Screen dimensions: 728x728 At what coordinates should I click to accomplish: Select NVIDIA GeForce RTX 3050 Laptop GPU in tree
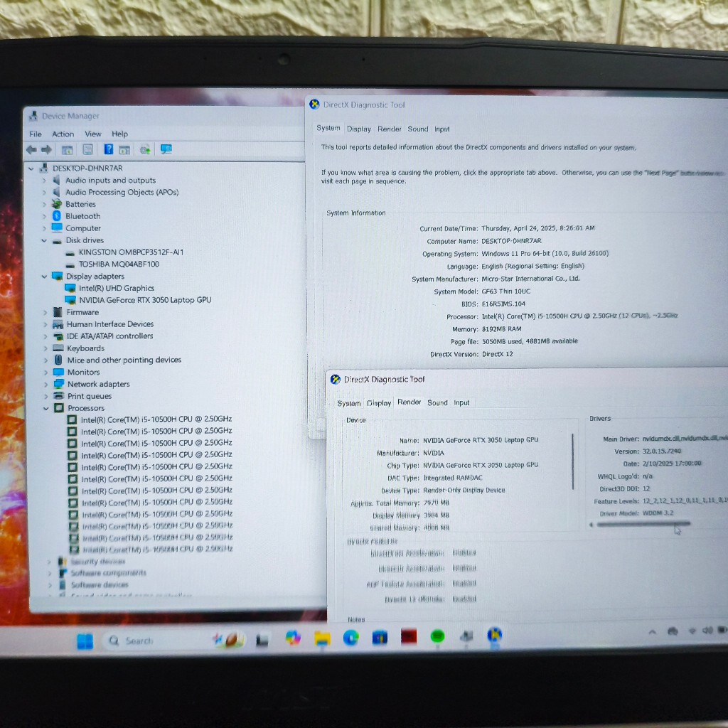pos(145,301)
